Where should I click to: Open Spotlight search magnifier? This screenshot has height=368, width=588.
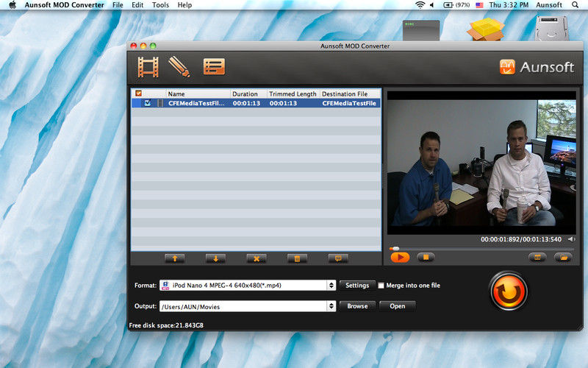pyautogui.click(x=575, y=5)
